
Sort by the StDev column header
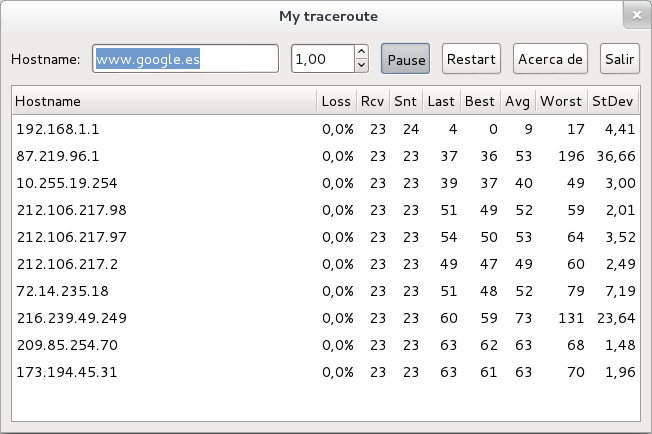click(613, 101)
